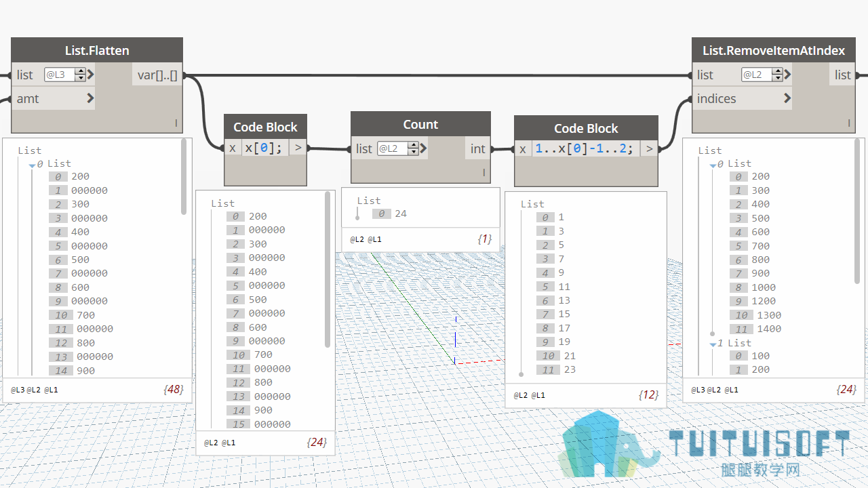This screenshot has width=868, height=488.
Task: Select value 900 at index 14 in Flatten preview
Action: (x=85, y=371)
